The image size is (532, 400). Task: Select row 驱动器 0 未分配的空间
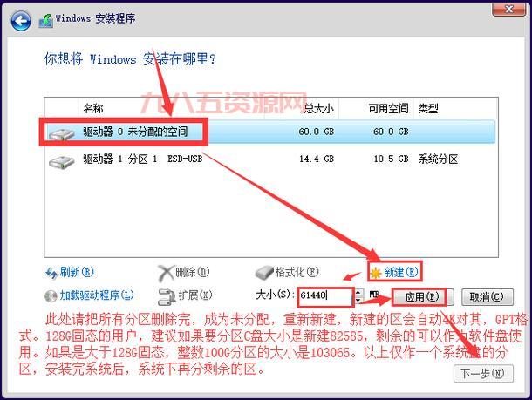tap(269, 132)
